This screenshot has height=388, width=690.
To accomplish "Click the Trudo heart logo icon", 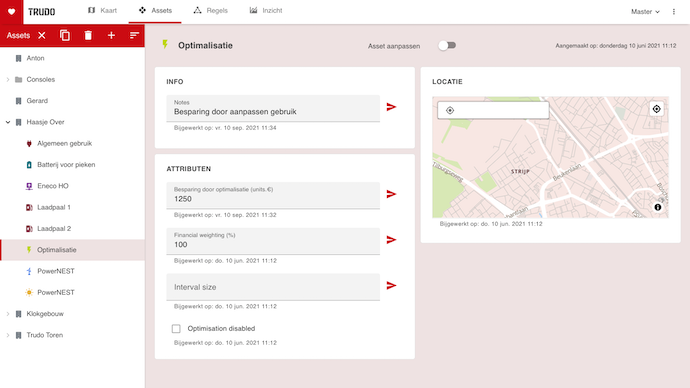I will (x=11, y=11).
